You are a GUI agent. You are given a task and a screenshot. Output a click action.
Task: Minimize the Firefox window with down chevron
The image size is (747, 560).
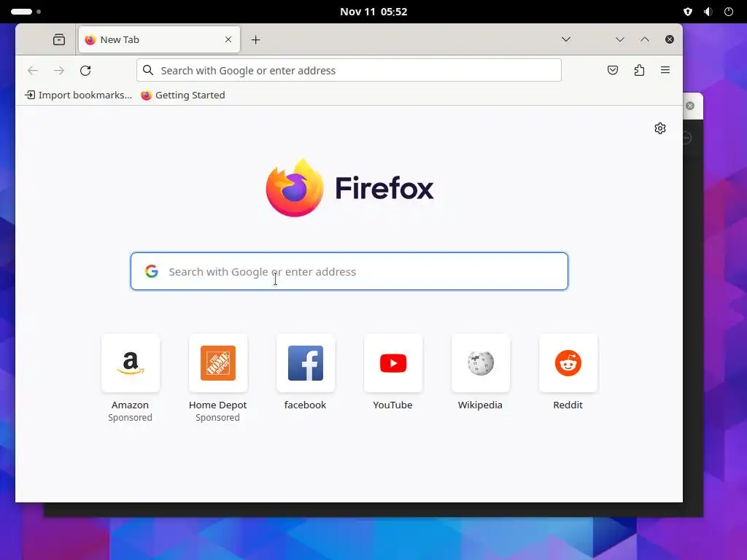click(620, 39)
